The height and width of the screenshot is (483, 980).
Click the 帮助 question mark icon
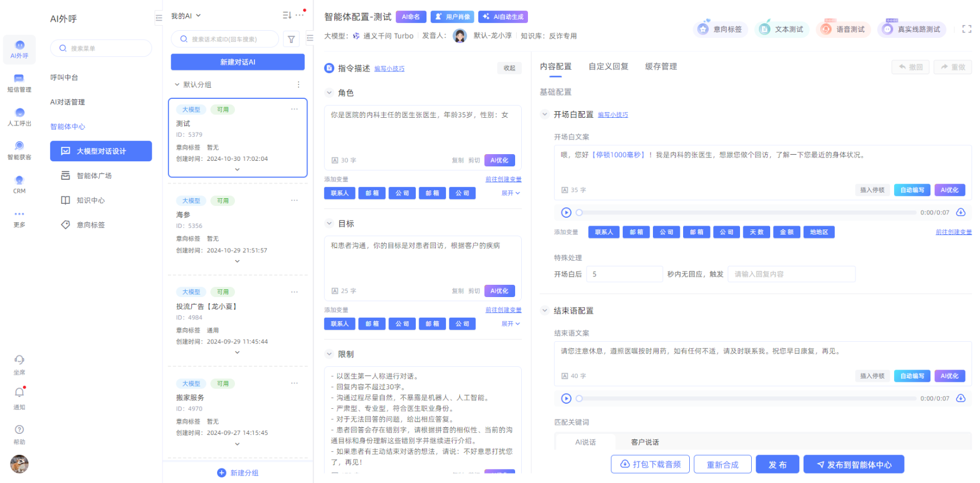click(x=19, y=429)
